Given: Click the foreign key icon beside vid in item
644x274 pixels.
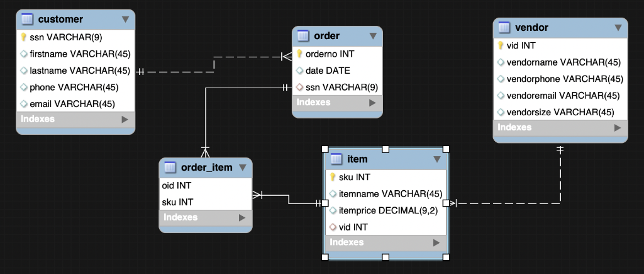Looking at the screenshot, I should point(333,227).
